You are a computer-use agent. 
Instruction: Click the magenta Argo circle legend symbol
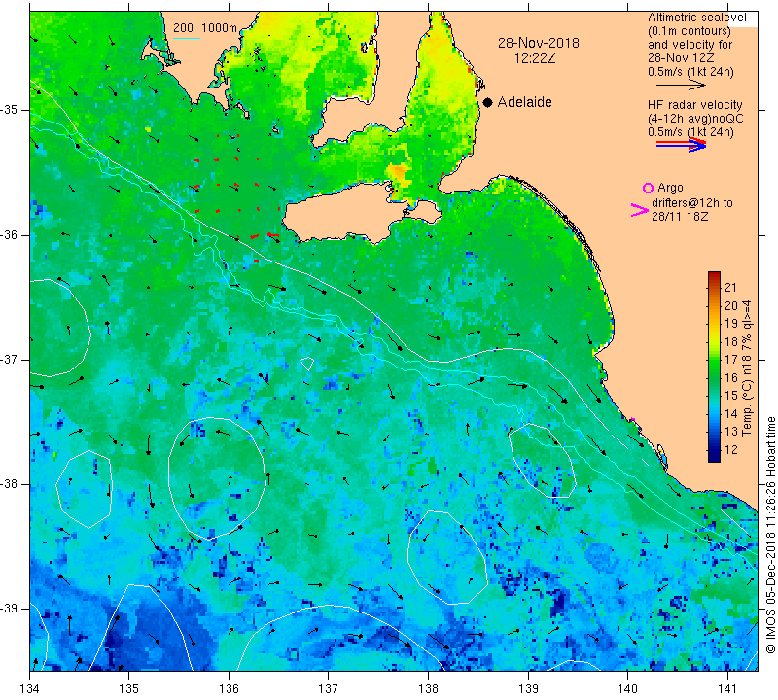[648, 188]
